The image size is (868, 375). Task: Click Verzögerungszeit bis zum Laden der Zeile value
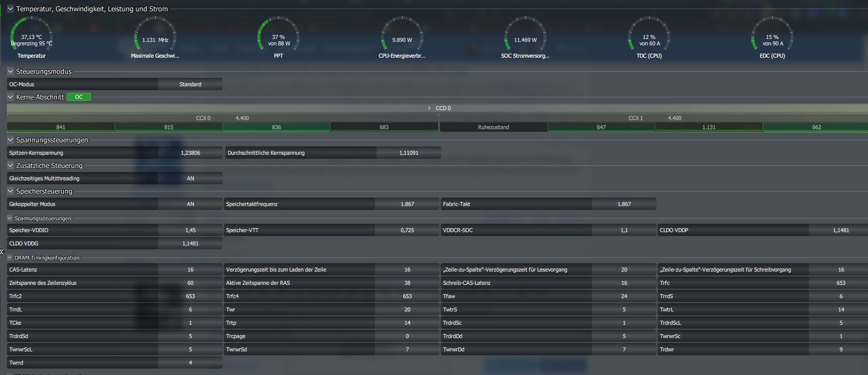pos(407,270)
